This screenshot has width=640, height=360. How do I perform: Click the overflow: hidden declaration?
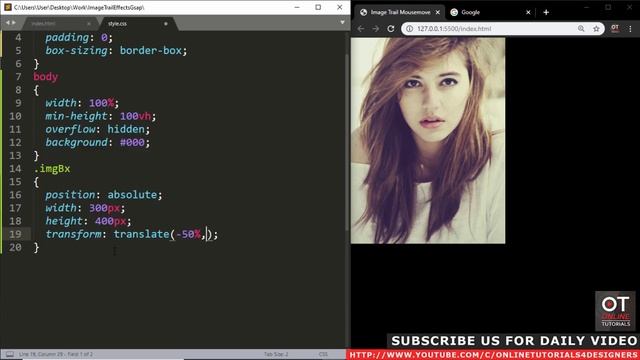[x=98, y=129]
